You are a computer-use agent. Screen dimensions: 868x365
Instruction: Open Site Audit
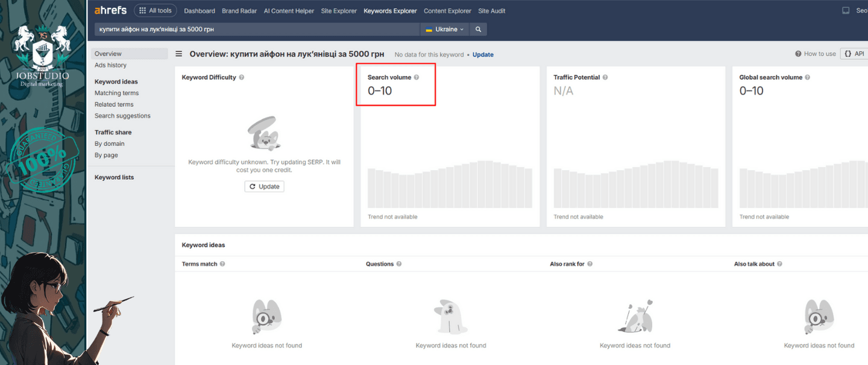[492, 11]
